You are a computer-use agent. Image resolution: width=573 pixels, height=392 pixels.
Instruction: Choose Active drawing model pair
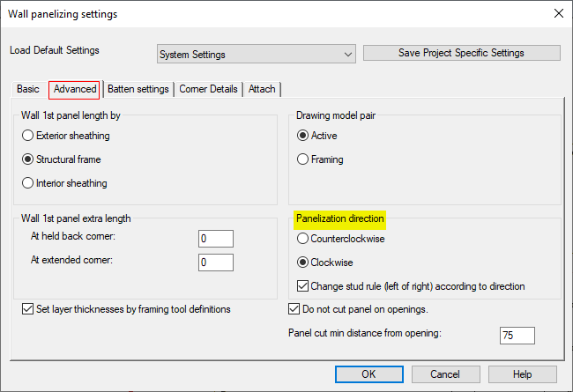(x=304, y=136)
